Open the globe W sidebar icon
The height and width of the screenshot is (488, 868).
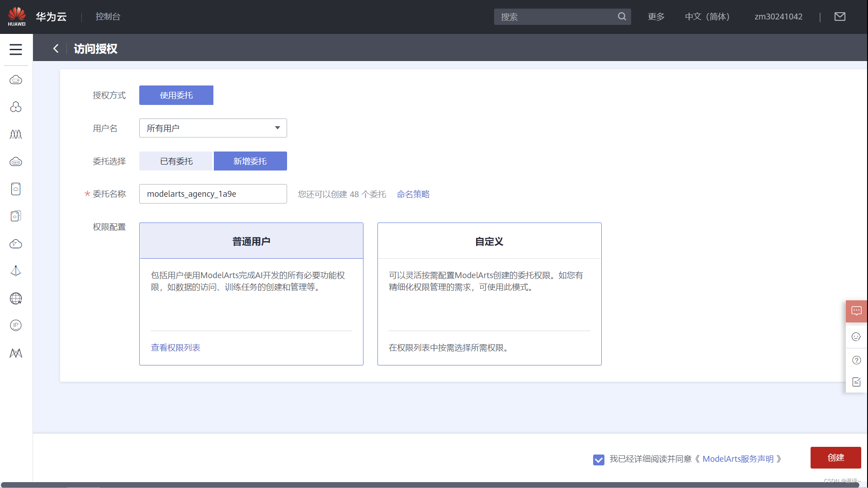point(16,298)
